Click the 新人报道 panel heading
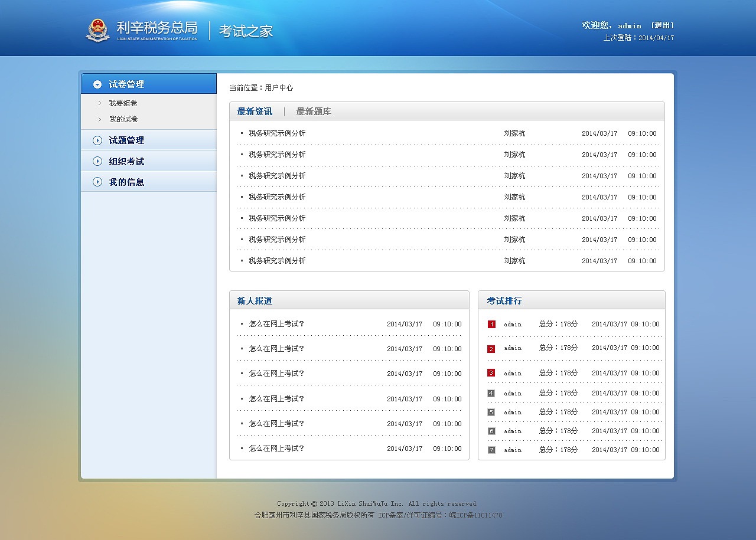Viewport: 756px width, 540px height. pyautogui.click(x=255, y=301)
